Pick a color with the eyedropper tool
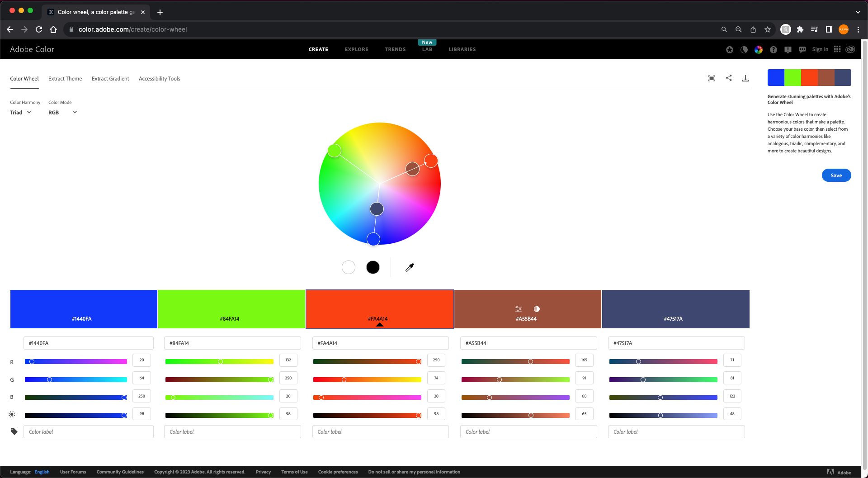This screenshot has width=868, height=478. (410, 267)
